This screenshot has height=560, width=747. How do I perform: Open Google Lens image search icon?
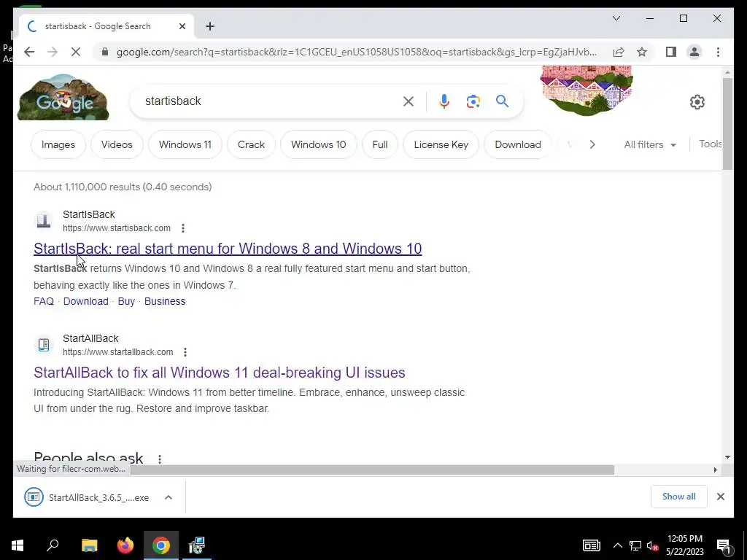coord(473,101)
